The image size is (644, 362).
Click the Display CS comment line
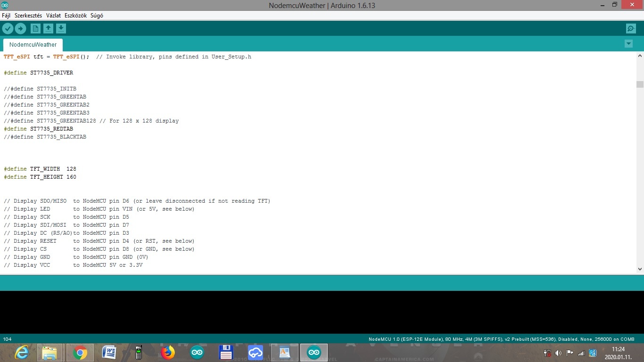pos(99,249)
